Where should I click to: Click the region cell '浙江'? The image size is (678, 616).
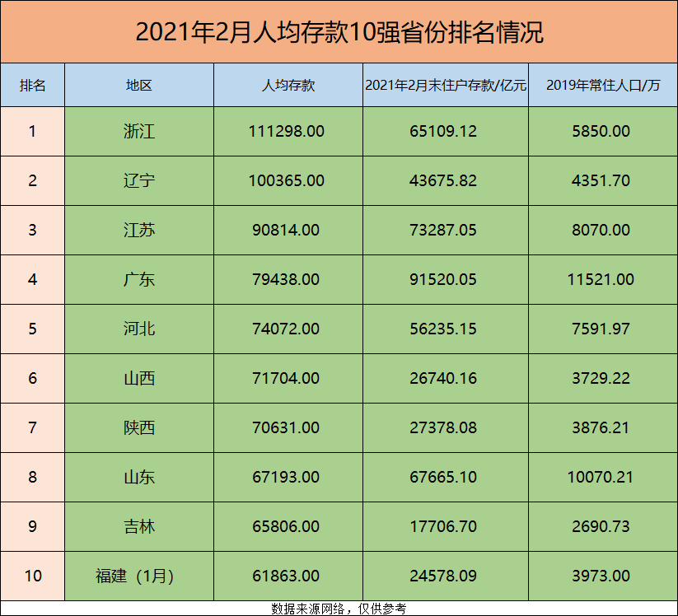coord(139,132)
